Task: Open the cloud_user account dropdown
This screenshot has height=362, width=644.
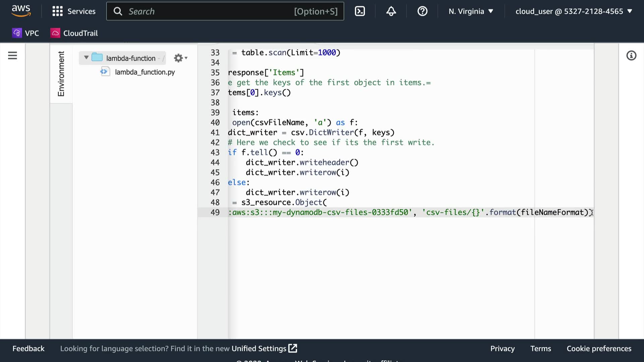Action: pyautogui.click(x=574, y=11)
